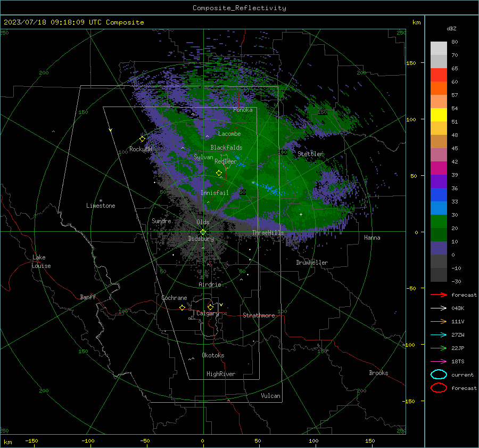Click the 04DK label in the legend
479x448 pixels.
pos(458,308)
